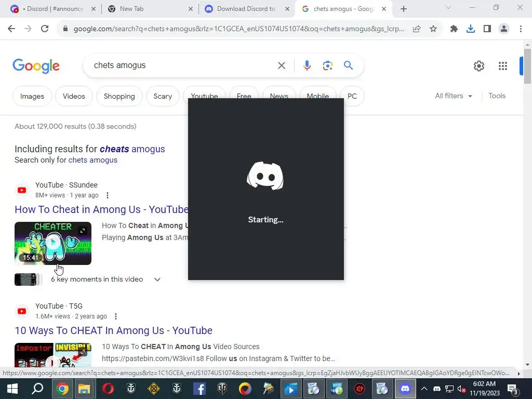The height and width of the screenshot is (399, 532).
Task: Toggle the Chrome side panel
Action: pyautogui.click(x=487, y=29)
